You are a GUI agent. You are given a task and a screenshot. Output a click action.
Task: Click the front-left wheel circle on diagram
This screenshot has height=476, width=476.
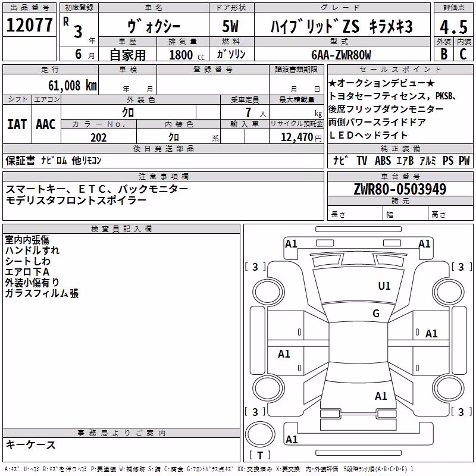tap(268, 292)
